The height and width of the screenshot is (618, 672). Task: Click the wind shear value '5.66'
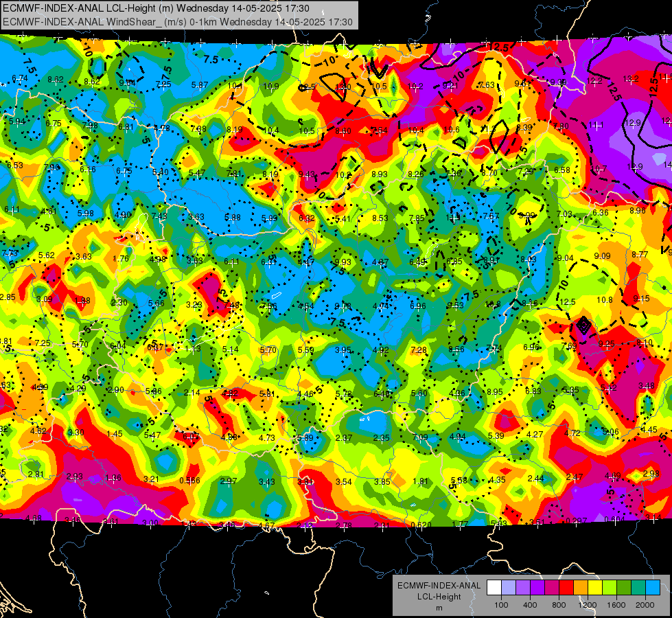(156, 304)
